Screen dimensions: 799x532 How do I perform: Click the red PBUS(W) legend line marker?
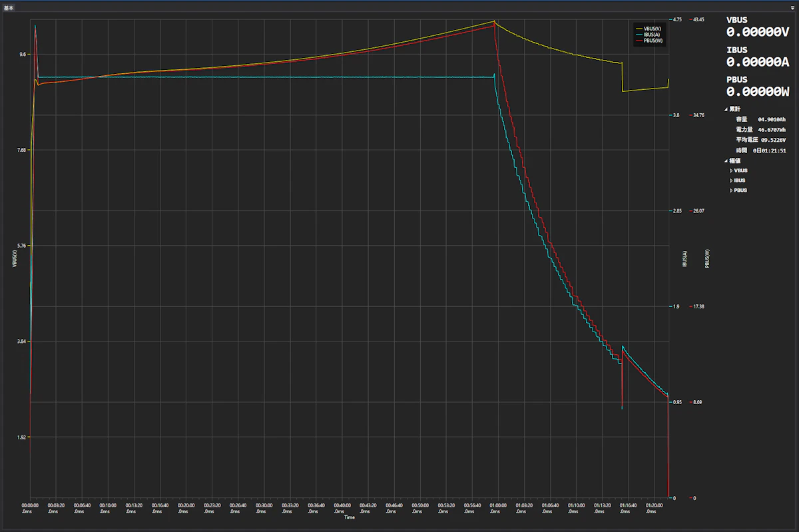point(639,41)
